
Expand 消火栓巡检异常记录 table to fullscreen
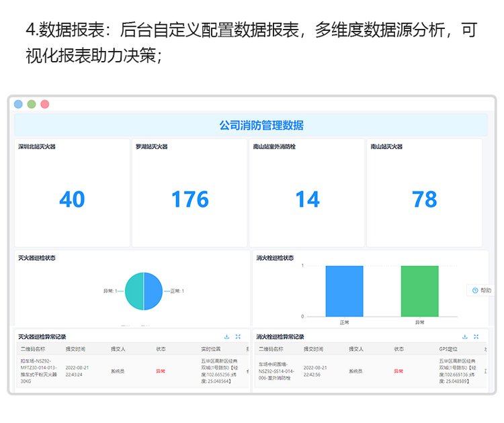476,336
